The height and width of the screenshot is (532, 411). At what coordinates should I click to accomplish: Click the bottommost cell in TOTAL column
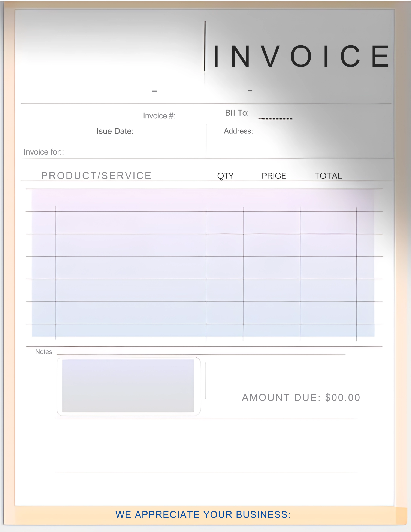pyautogui.click(x=328, y=331)
